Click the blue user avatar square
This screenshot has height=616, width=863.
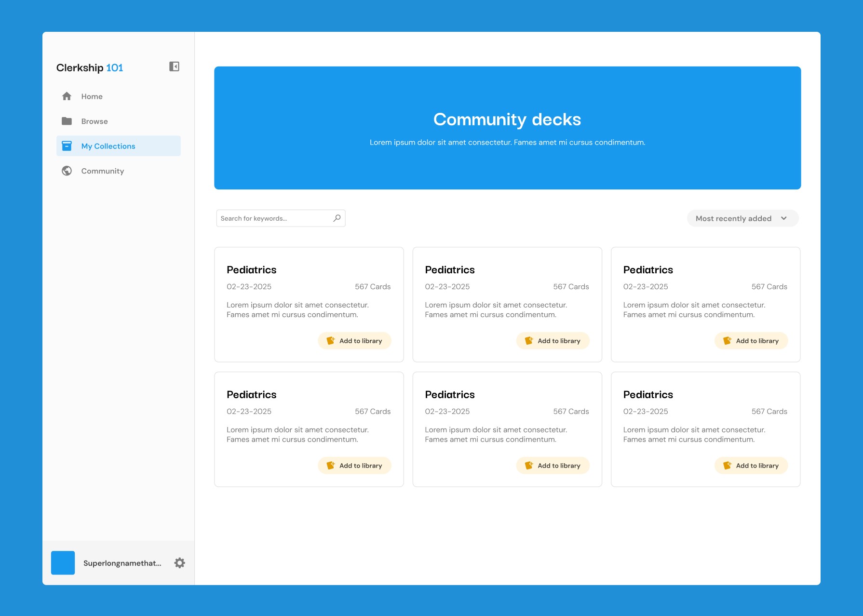point(63,563)
